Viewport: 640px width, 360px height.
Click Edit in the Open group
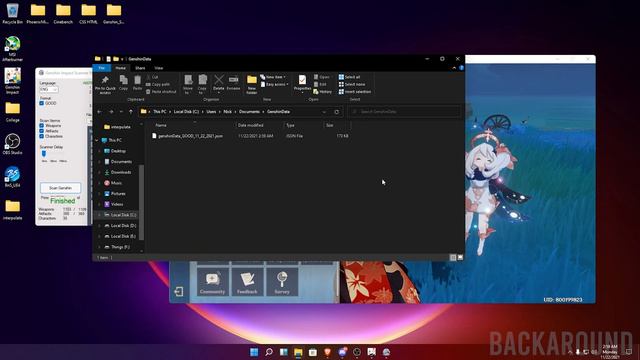[320, 84]
